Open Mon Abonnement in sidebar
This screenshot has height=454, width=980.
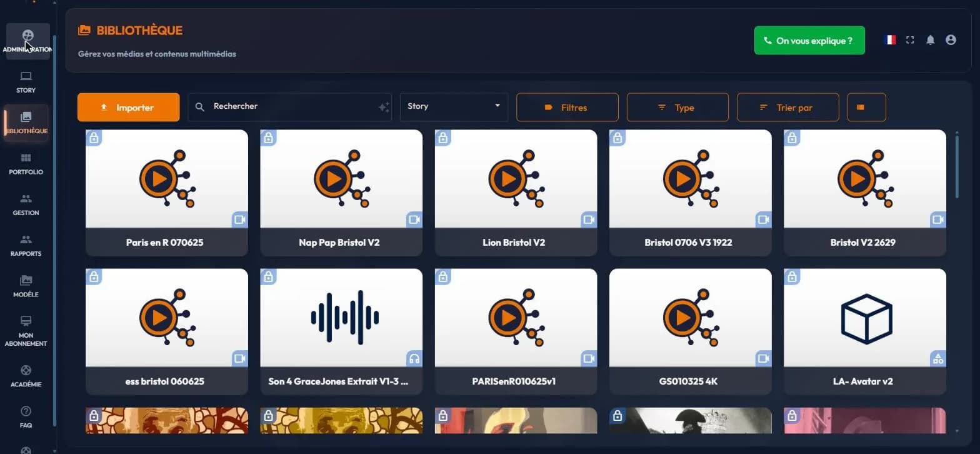tap(26, 331)
